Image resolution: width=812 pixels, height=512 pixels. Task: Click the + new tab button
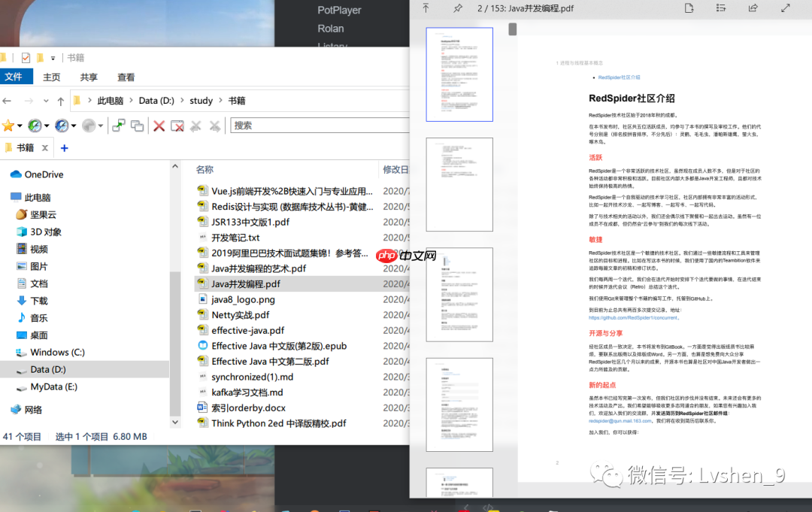(x=63, y=147)
